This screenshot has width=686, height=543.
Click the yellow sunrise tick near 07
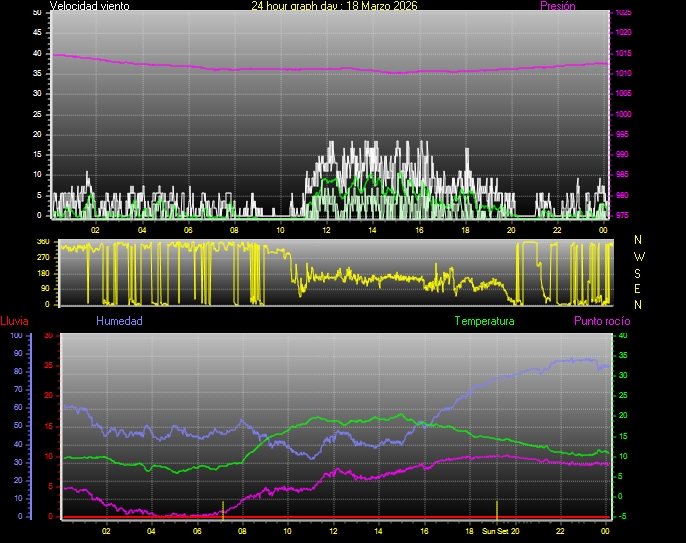222,510
